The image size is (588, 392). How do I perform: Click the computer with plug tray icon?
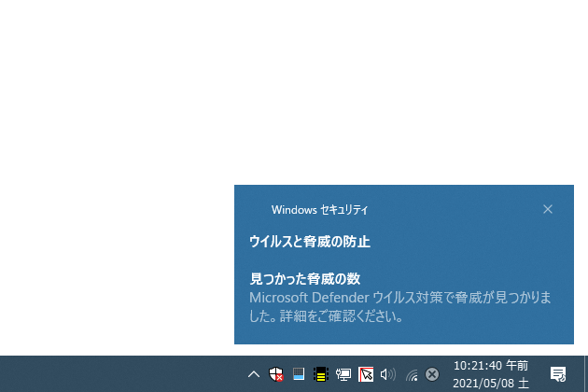coord(343,374)
